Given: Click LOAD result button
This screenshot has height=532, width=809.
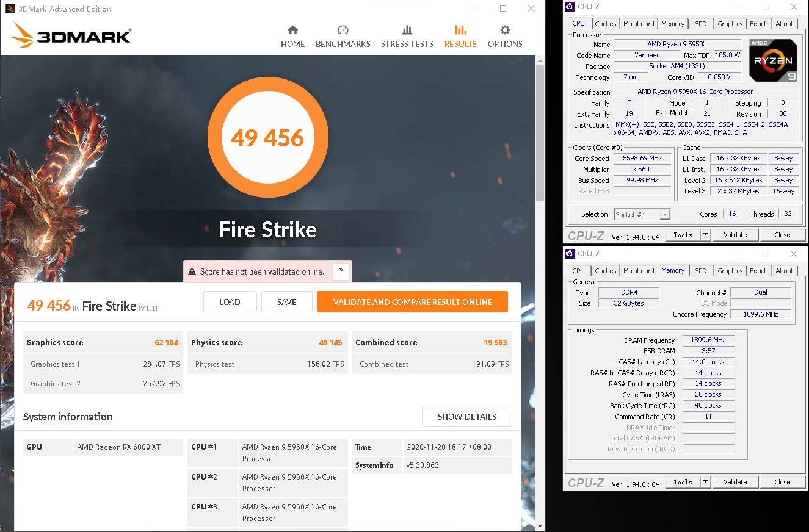Looking at the screenshot, I should click(x=230, y=302).
